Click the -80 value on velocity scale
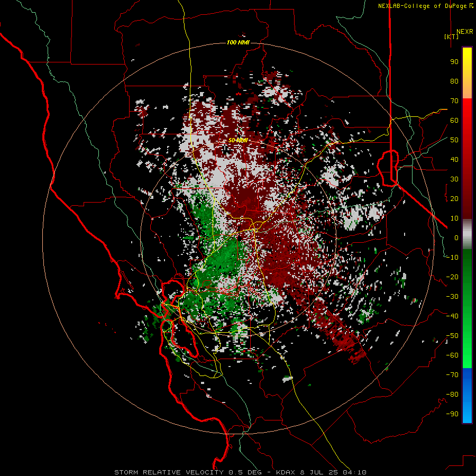Viewport: 476px width, 476px height. pos(452,395)
